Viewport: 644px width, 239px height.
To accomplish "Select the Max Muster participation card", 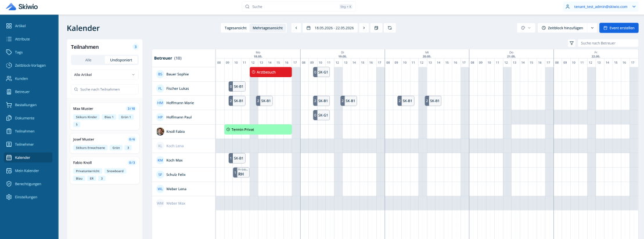I will (105, 117).
